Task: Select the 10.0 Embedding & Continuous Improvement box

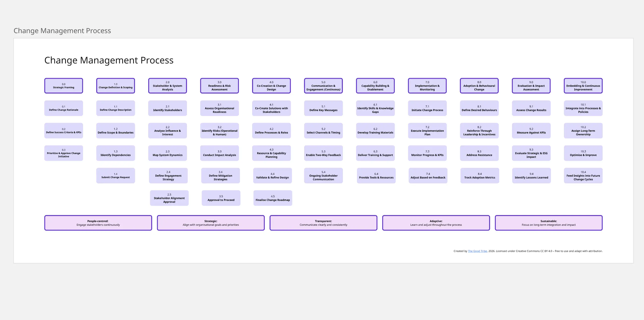Action: pos(583,86)
